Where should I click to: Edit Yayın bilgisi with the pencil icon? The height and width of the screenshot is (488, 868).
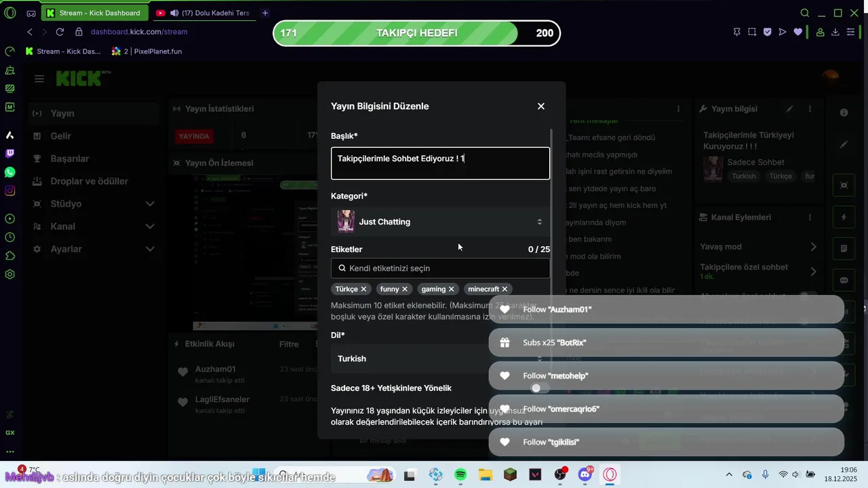(789, 108)
